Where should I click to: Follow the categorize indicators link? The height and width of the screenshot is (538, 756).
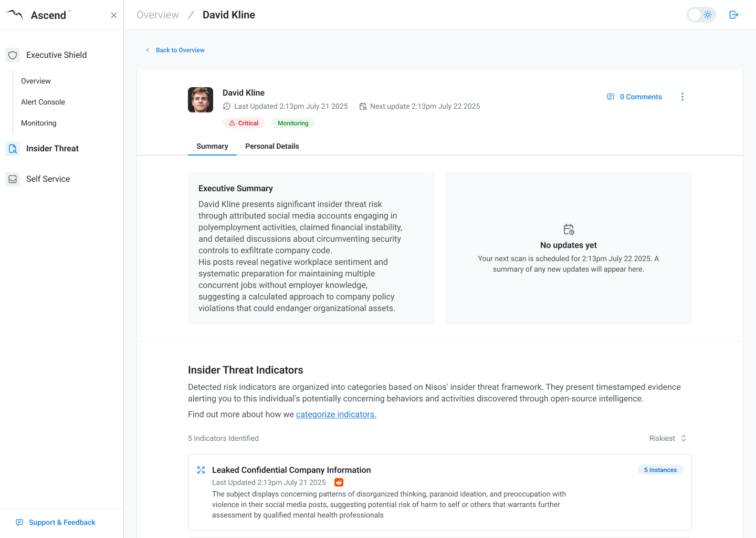336,415
